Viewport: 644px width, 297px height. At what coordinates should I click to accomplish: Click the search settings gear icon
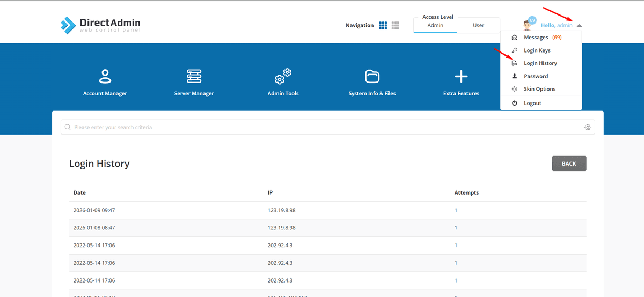coord(588,127)
